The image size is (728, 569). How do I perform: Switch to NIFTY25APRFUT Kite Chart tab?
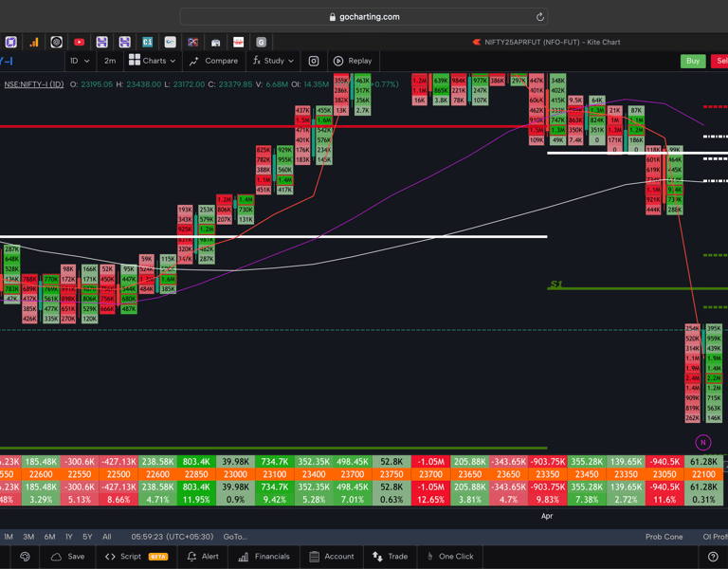[546, 43]
